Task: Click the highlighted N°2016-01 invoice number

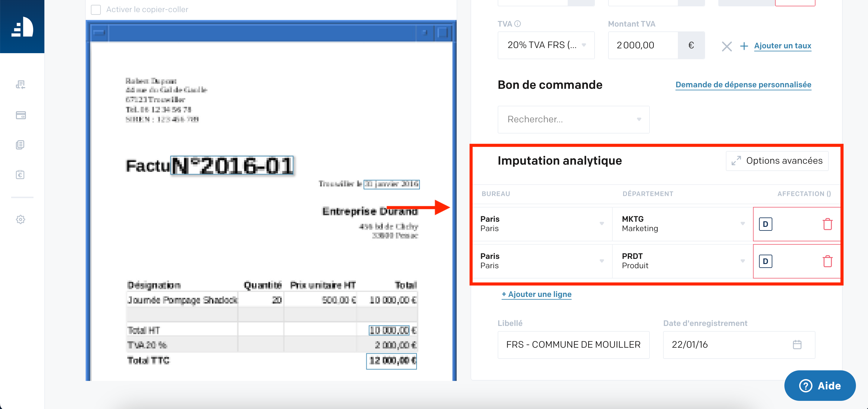Action: coord(232,166)
